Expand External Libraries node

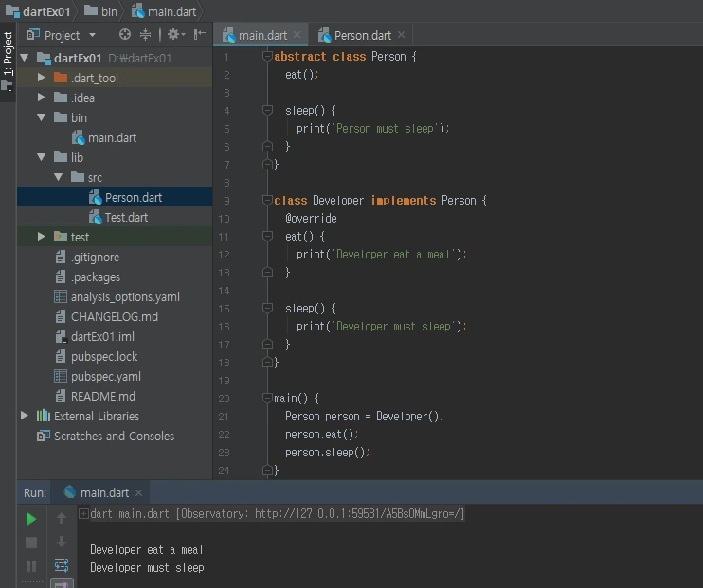(25, 416)
